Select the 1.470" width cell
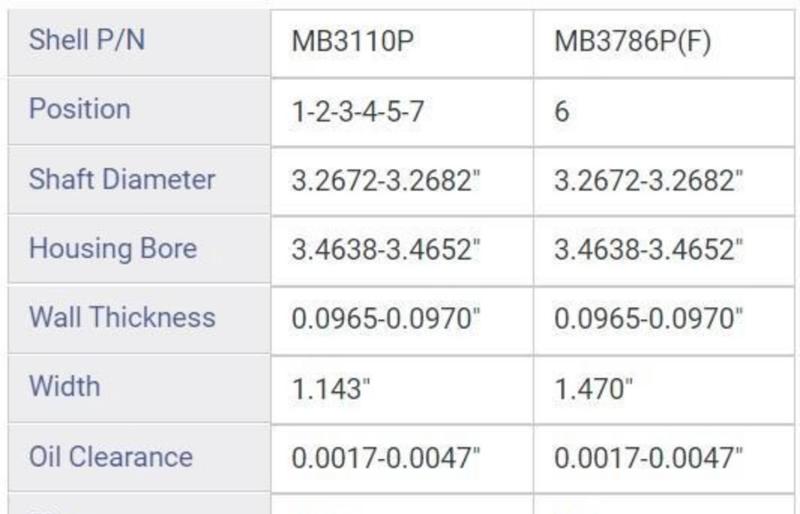 point(594,389)
